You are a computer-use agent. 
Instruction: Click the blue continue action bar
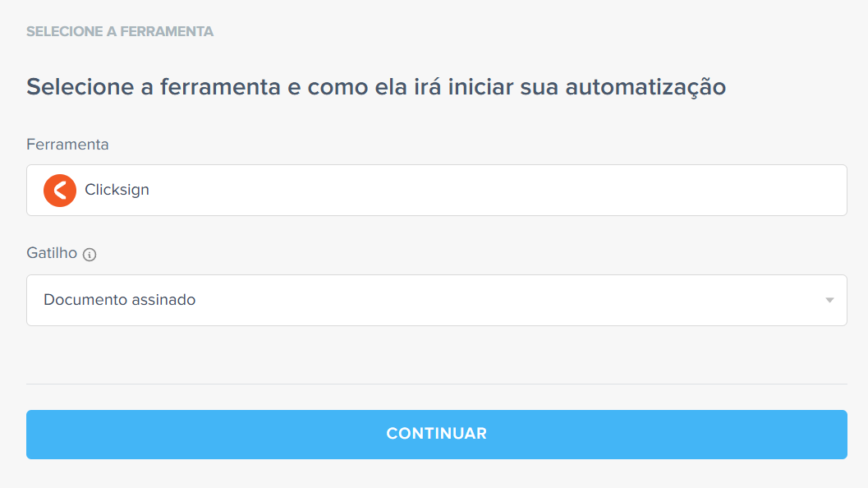click(436, 435)
